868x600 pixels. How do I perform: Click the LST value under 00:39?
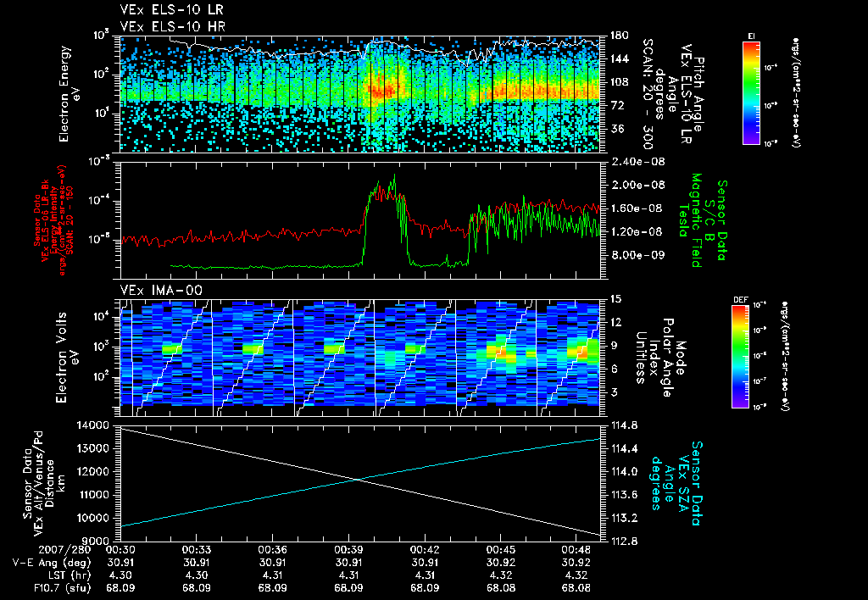[348, 575]
